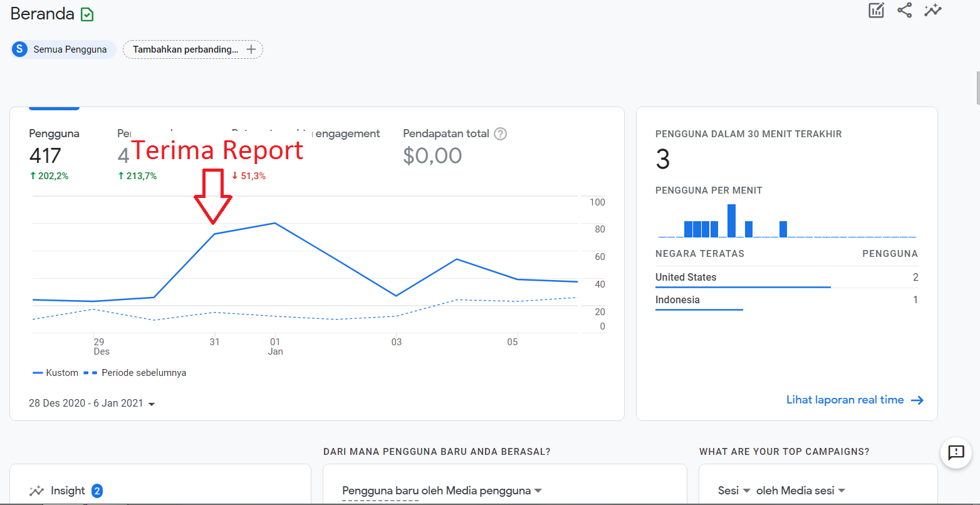
Task: Open the feedback chat icon button
Action: click(956, 452)
